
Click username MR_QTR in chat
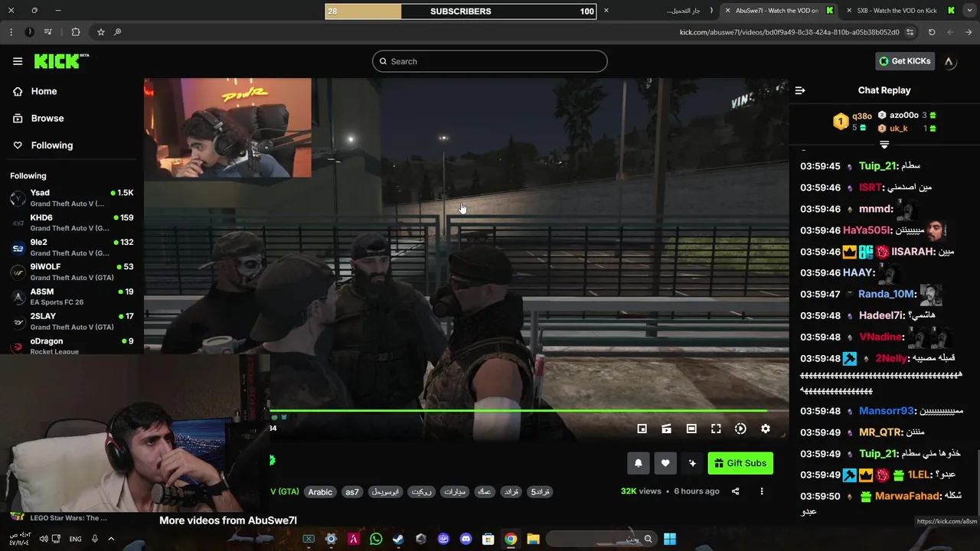[x=880, y=432]
